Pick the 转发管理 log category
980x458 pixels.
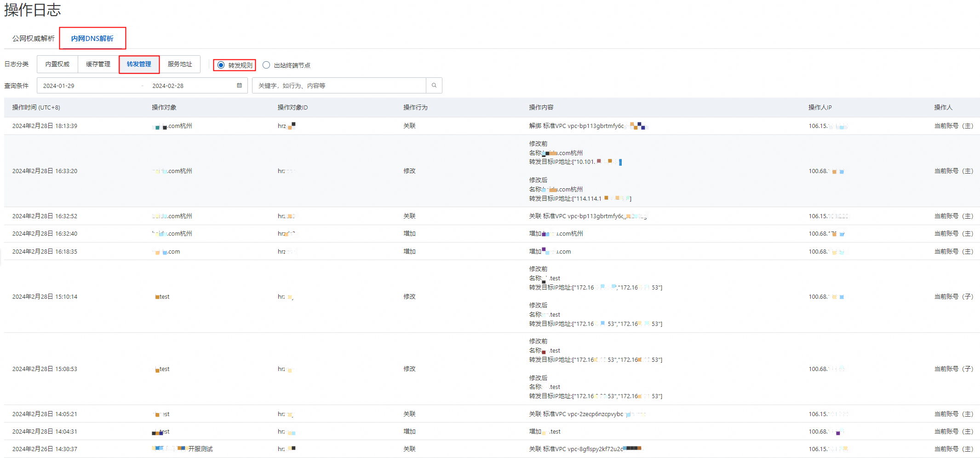tap(139, 64)
